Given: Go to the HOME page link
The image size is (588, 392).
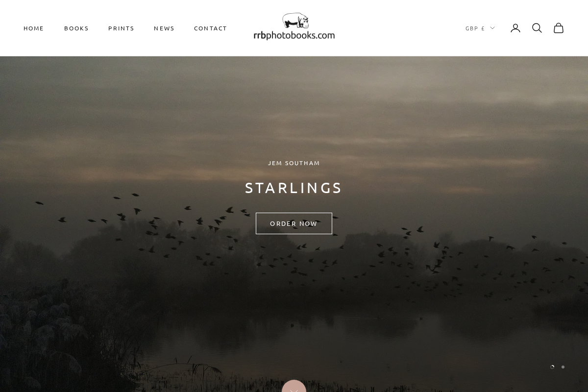Looking at the screenshot, I should pyautogui.click(x=34, y=28).
